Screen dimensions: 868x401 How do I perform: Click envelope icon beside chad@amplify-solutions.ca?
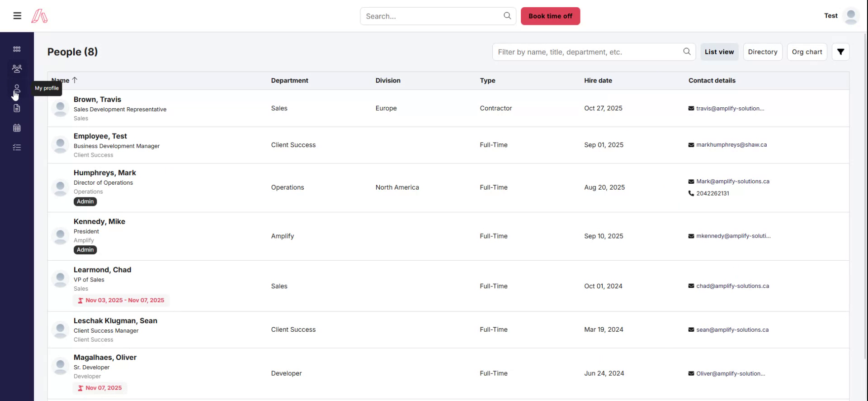pyautogui.click(x=691, y=286)
